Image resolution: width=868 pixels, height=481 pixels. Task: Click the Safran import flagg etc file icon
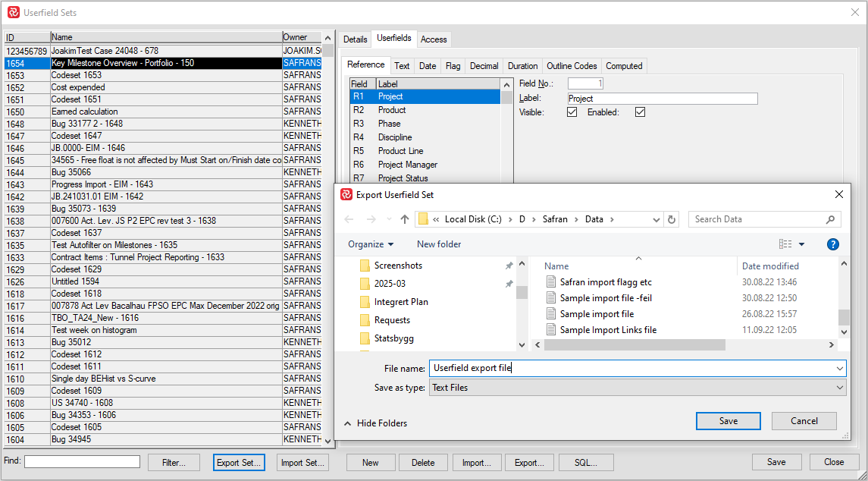point(551,282)
